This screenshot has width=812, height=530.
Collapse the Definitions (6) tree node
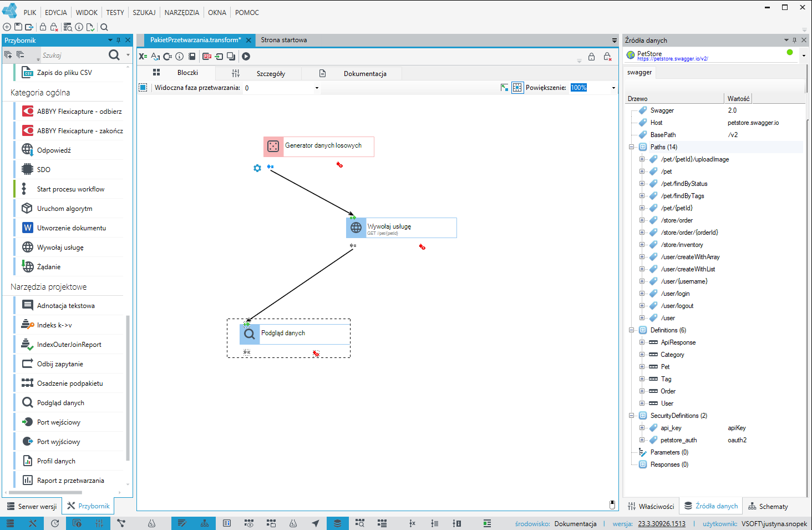pyautogui.click(x=632, y=330)
